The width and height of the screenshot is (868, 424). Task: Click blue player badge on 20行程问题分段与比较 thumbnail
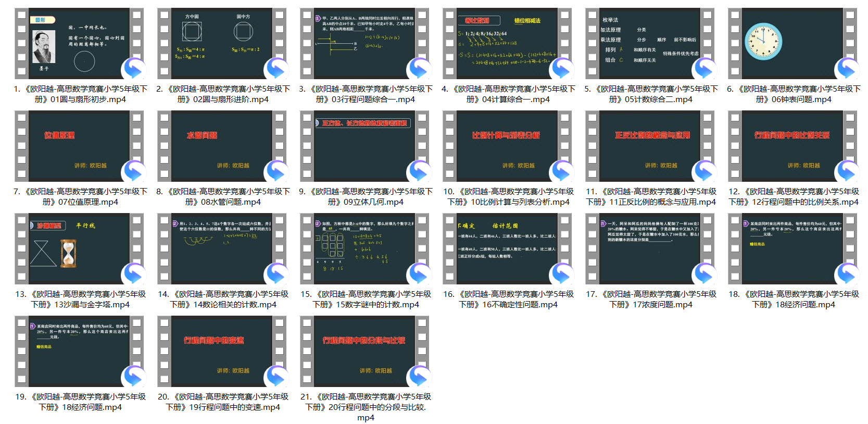[x=420, y=377]
